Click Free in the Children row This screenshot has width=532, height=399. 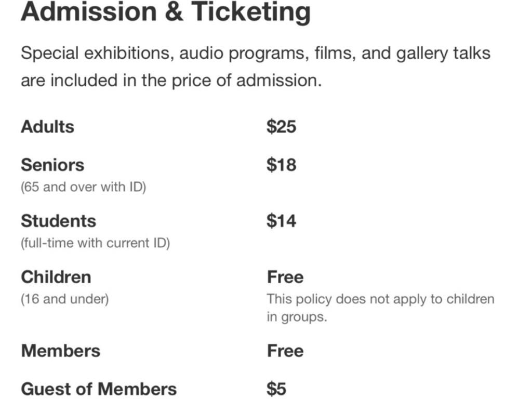click(285, 277)
